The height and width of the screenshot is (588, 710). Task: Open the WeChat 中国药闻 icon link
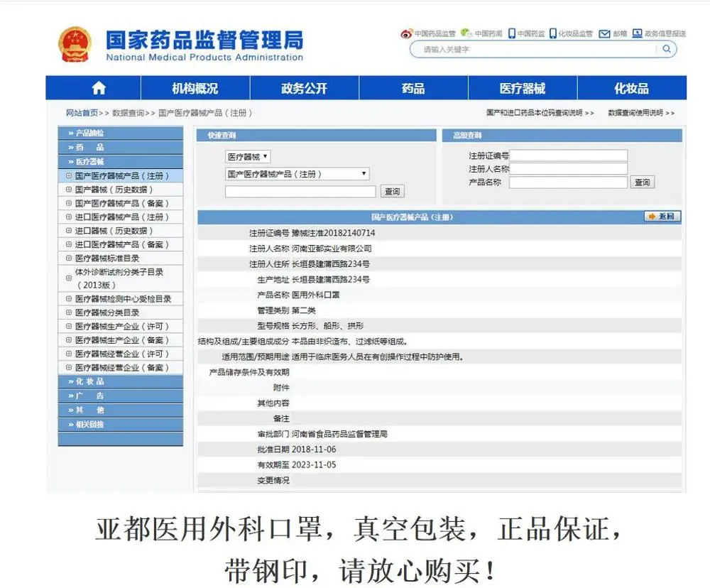click(481, 33)
